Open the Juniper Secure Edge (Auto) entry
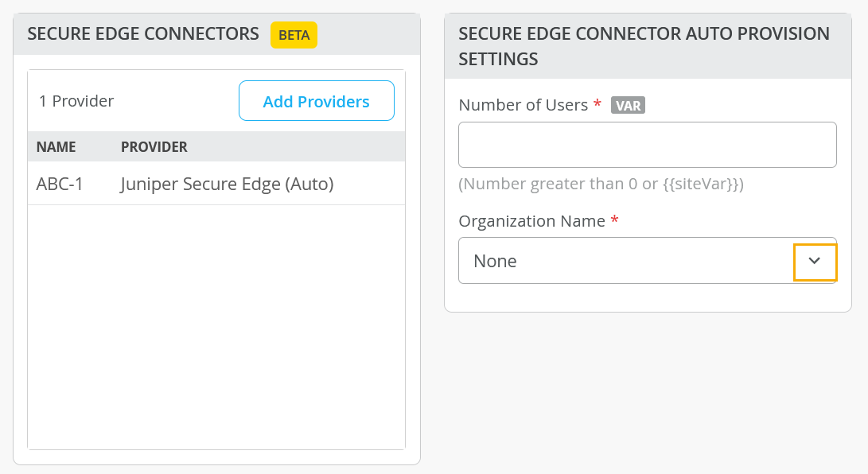 [x=227, y=185]
